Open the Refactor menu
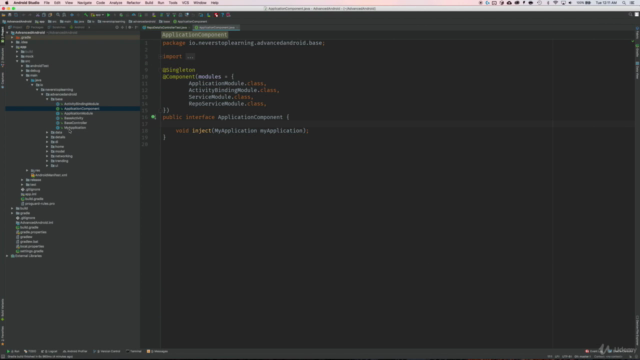 [133, 3]
